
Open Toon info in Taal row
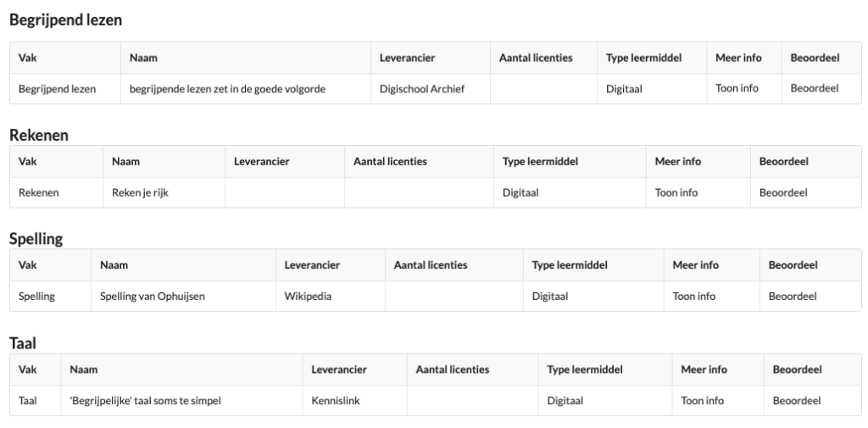[703, 400]
